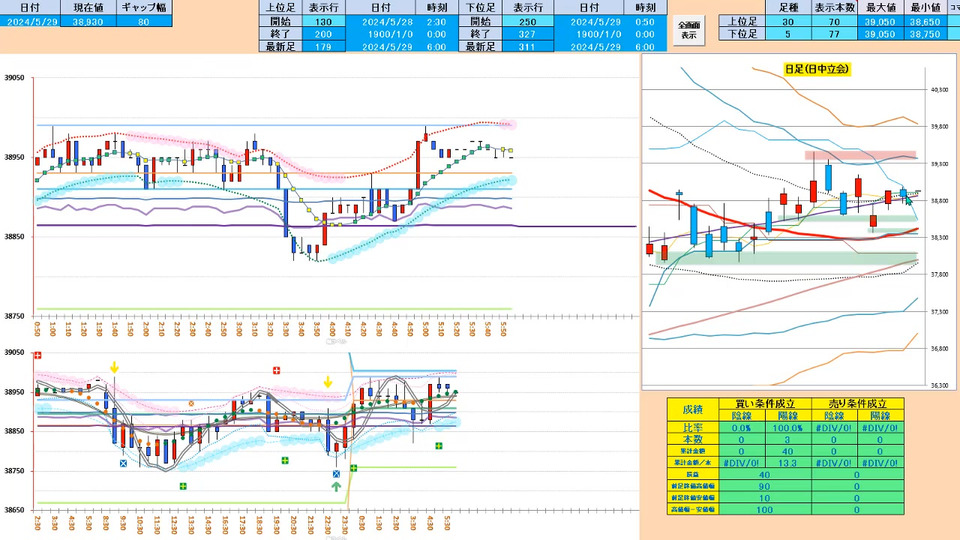Select the 買い条件成立 header
The width and height of the screenshot is (960, 540).
coord(765,403)
